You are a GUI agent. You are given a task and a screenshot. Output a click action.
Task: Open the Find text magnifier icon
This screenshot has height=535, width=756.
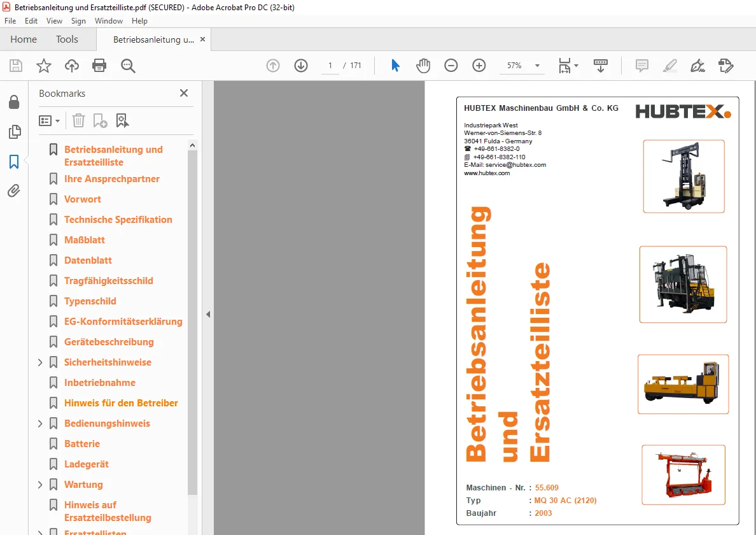click(x=128, y=66)
